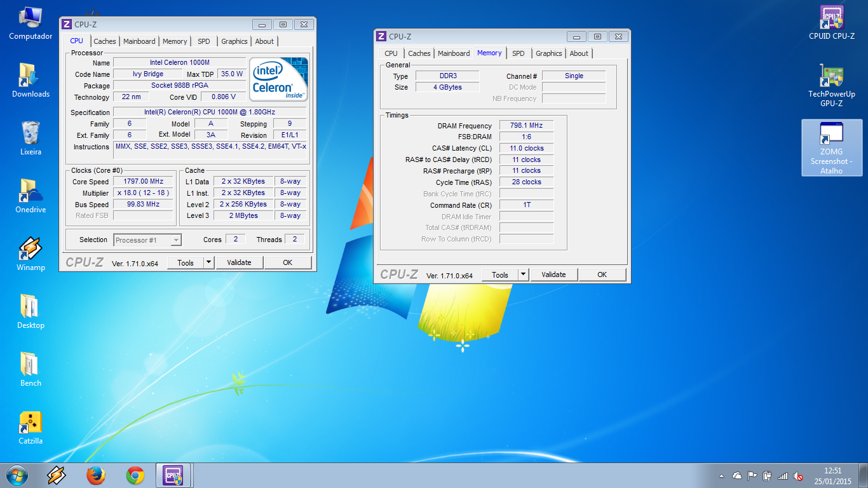Switch to CPU tab in right CPU-Z
The width and height of the screenshot is (868, 488).
[x=391, y=53]
